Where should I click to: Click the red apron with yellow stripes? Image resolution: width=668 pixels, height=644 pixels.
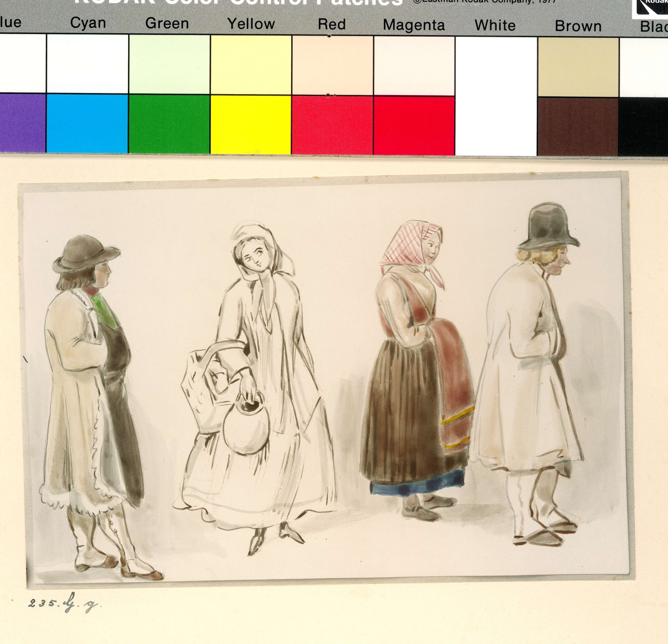point(454,384)
